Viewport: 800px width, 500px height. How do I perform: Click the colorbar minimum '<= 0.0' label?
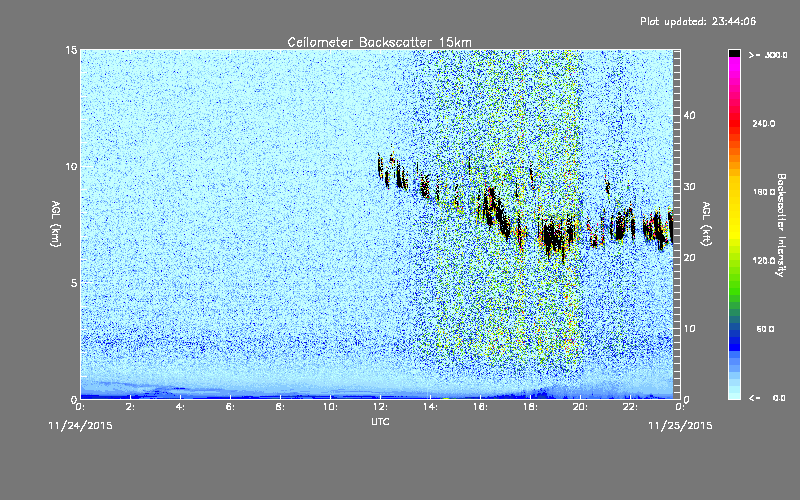pos(767,398)
